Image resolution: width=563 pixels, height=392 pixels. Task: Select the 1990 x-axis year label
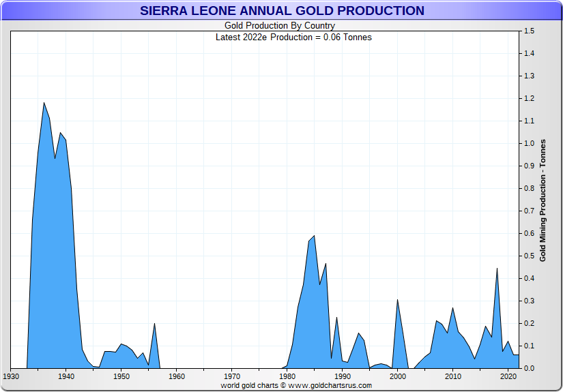pyautogui.click(x=343, y=376)
